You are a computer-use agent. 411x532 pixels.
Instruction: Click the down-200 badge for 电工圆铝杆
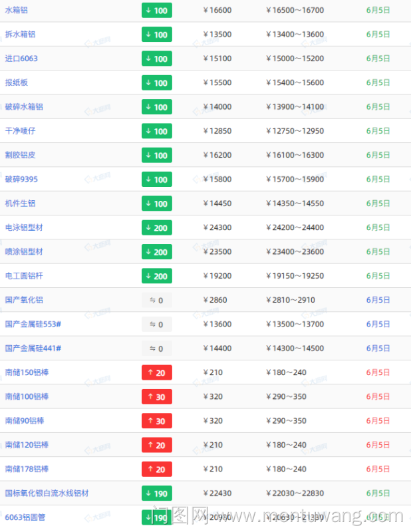[x=157, y=276]
